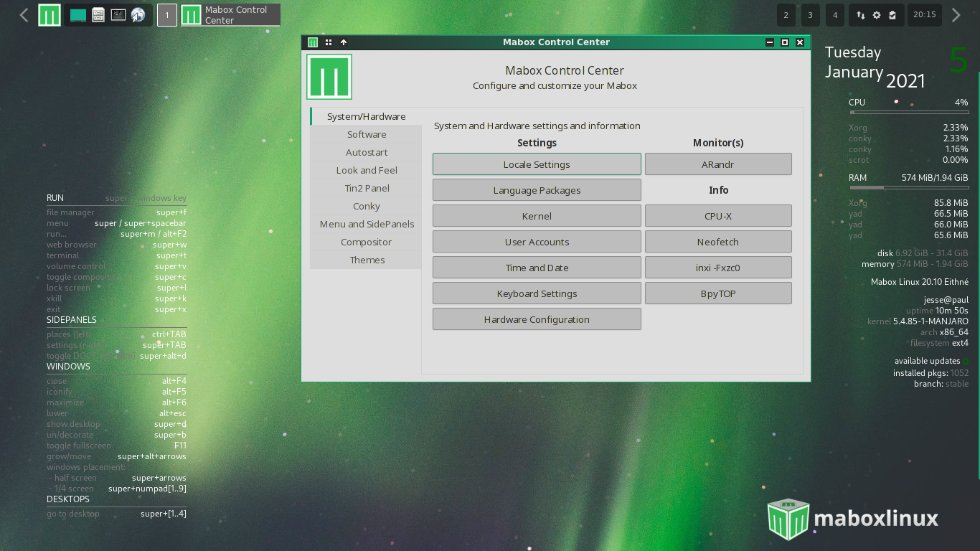Open the Autostart tab
The height and width of the screenshot is (551, 980).
click(367, 152)
